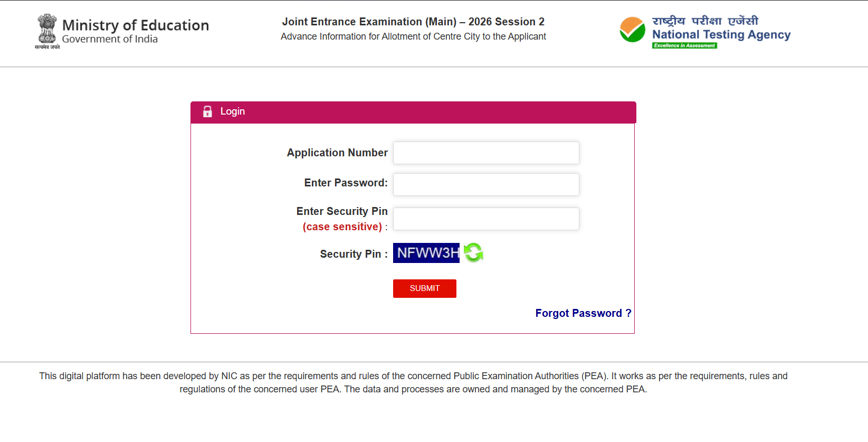Click the green Excellence in Assessment badge
The image size is (868, 442).
684,45
